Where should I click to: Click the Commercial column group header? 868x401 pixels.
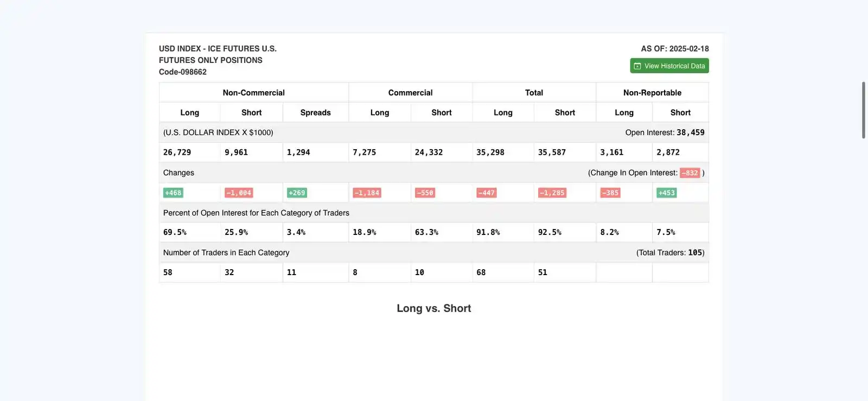coord(411,93)
